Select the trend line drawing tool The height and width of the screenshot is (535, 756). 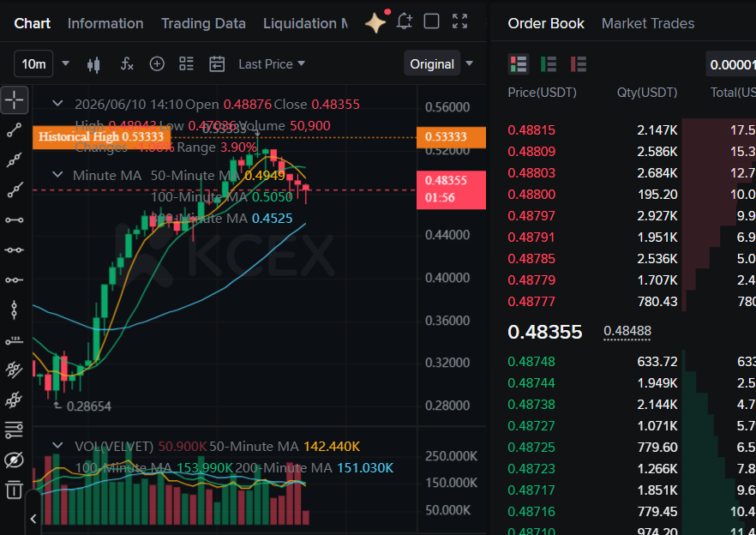pyautogui.click(x=15, y=130)
